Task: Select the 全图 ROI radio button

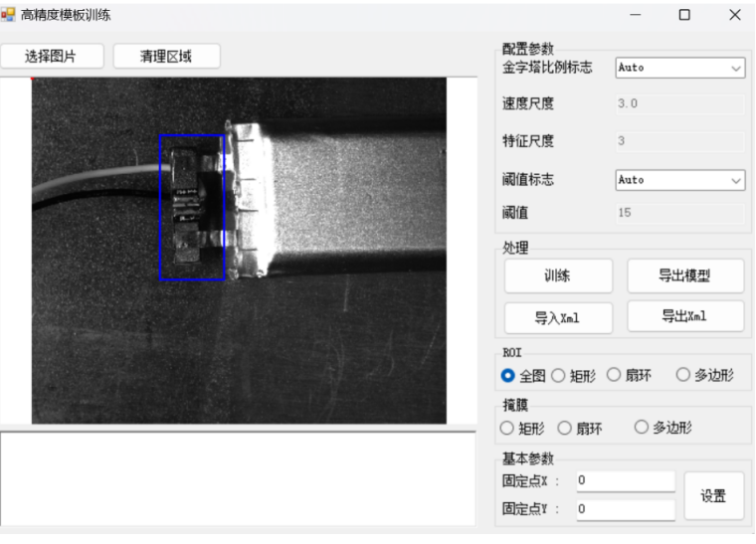Action: pos(508,375)
